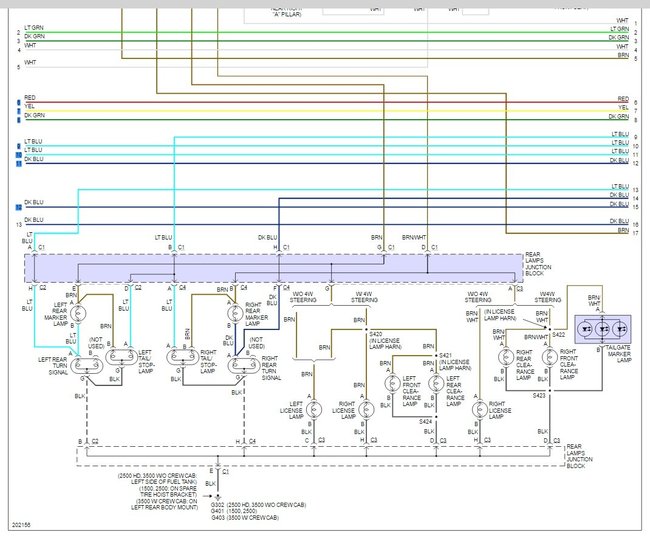The image size is (650, 541).
Task: Click the purple Rear Lamps Junction Block box
Action: click(x=274, y=268)
